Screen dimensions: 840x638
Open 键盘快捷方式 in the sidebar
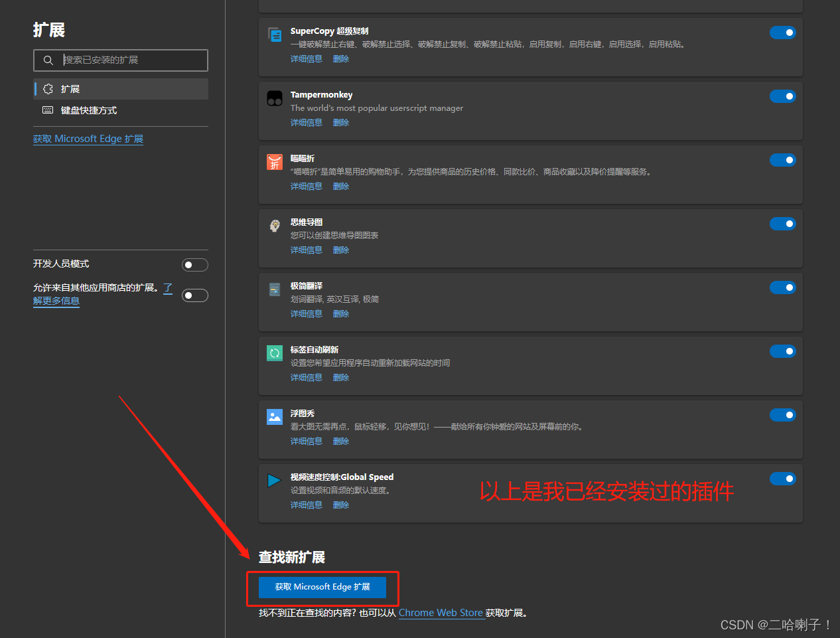(x=121, y=110)
